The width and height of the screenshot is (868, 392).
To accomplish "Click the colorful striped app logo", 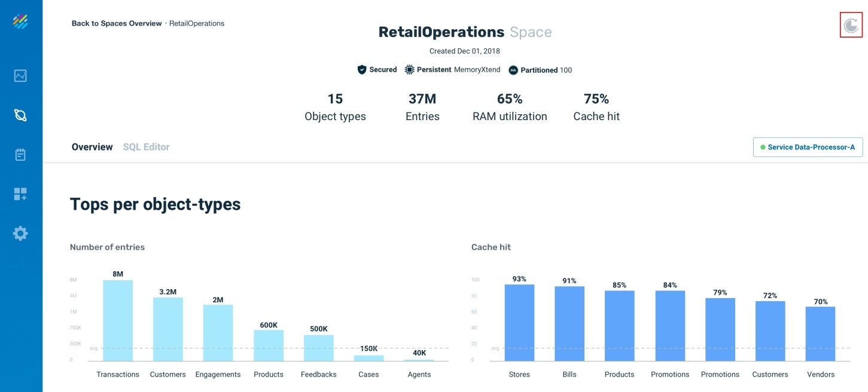I will click(x=20, y=22).
